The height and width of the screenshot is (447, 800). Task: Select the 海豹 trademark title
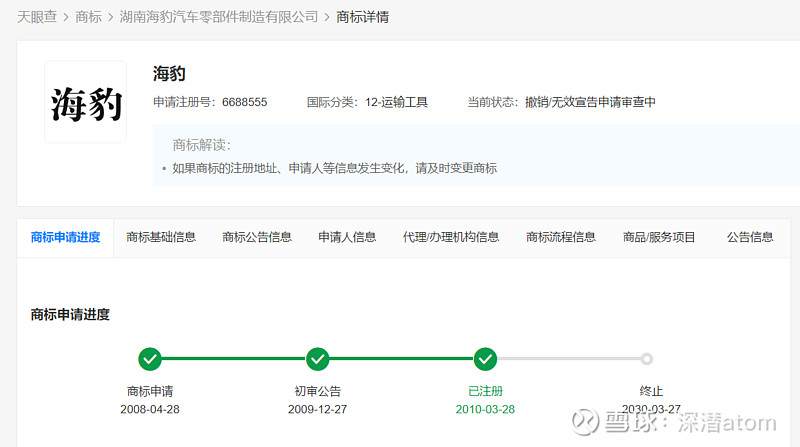coord(169,74)
